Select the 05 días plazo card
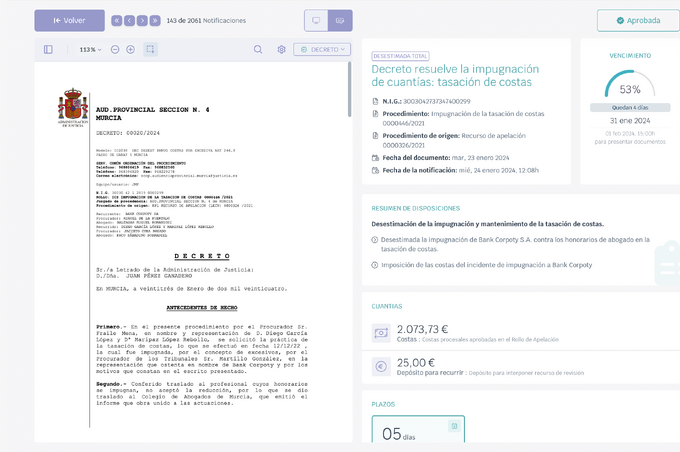The image size is (680, 452). 418,429
